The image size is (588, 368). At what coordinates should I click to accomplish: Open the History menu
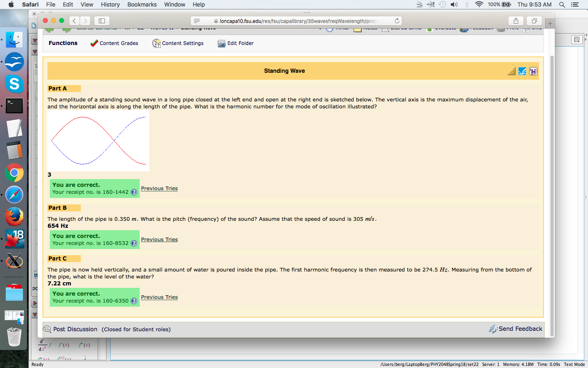[110, 4]
